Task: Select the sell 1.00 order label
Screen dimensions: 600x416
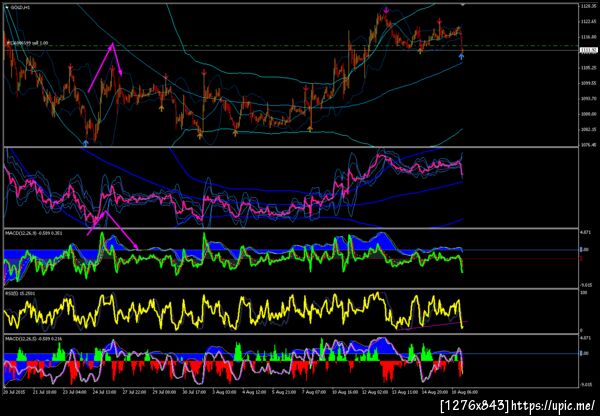Action: 27,43
